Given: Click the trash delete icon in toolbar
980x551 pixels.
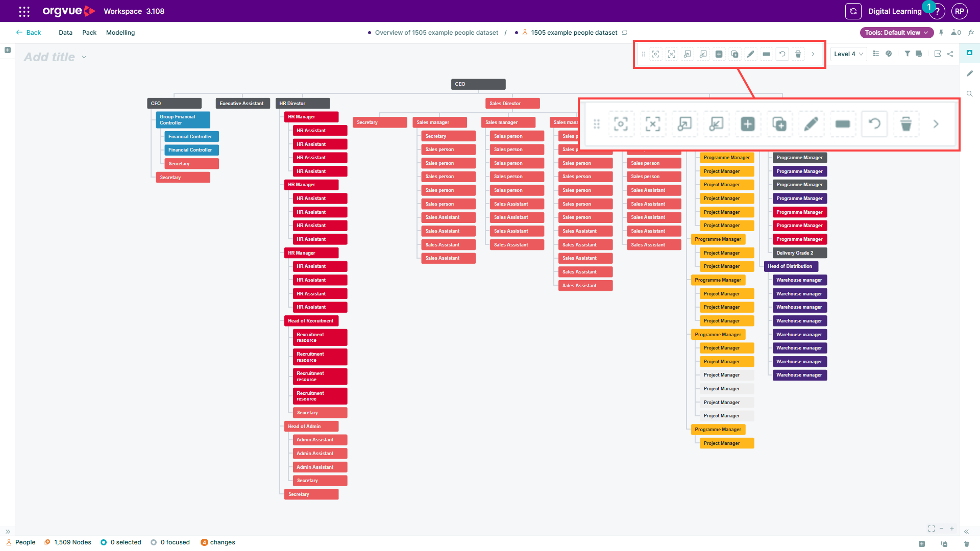Looking at the screenshot, I should [798, 54].
